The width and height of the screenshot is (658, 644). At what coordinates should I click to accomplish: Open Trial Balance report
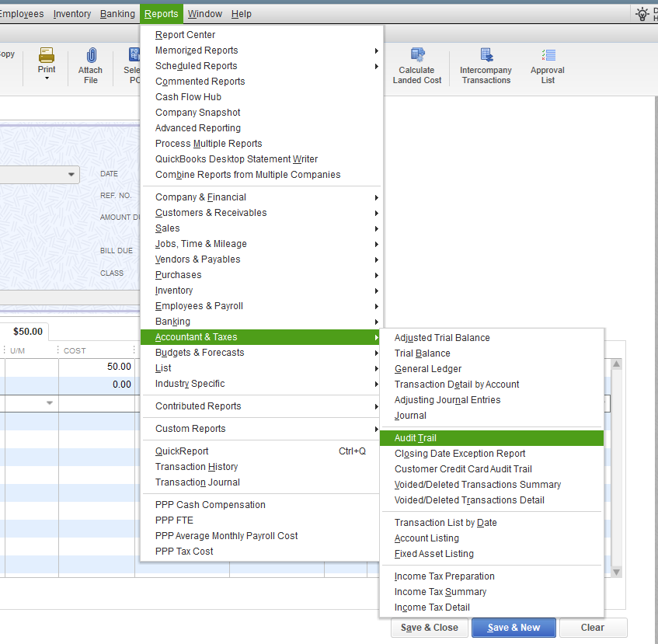pyautogui.click(x=492, y=353)
